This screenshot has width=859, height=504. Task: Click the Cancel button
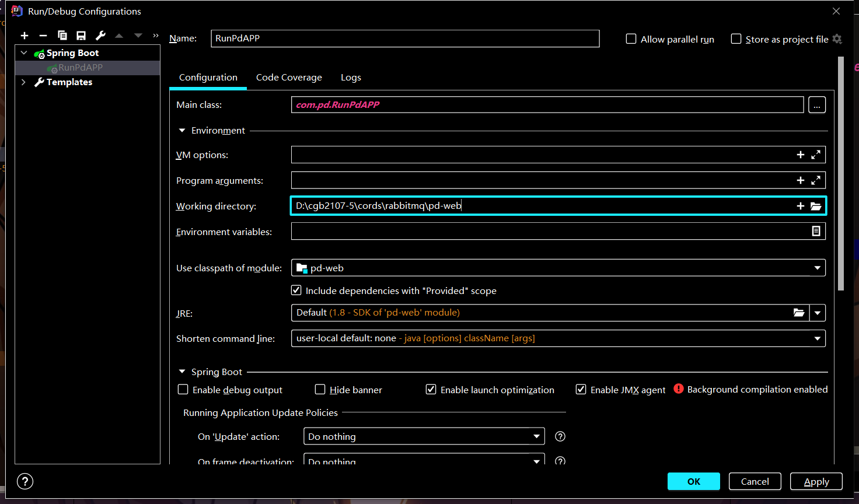pos(755,481)
